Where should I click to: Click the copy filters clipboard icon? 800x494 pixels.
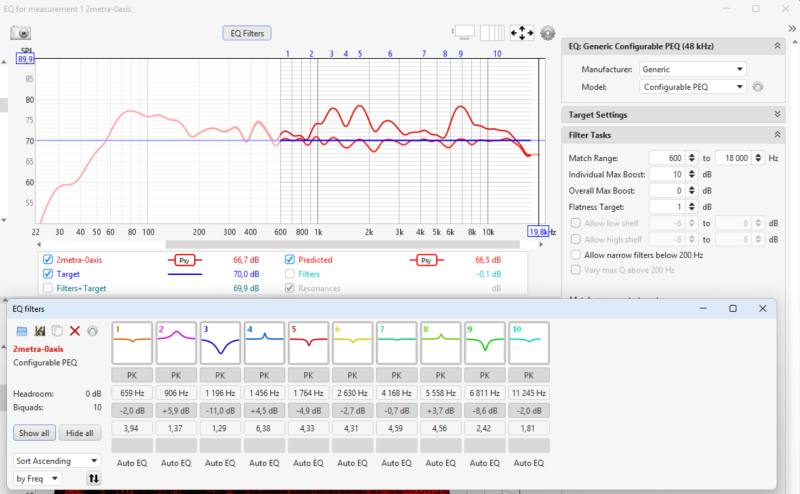(57, 331)
